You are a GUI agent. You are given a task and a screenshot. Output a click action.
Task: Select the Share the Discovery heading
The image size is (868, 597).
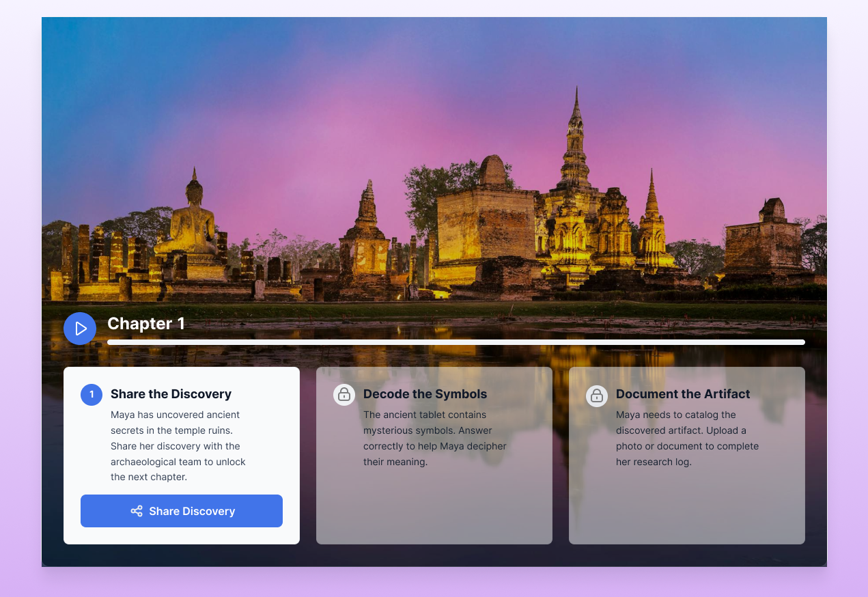click(171, 394)
